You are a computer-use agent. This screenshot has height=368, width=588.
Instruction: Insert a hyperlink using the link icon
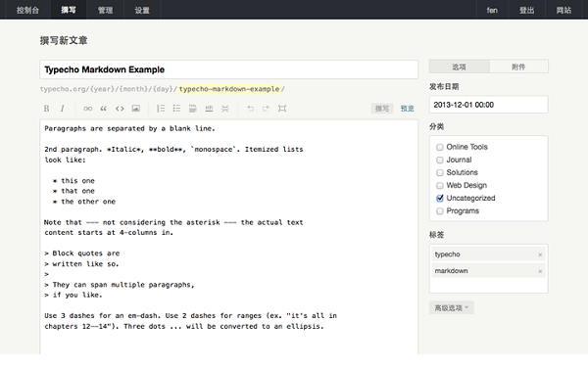pos(88,109)
